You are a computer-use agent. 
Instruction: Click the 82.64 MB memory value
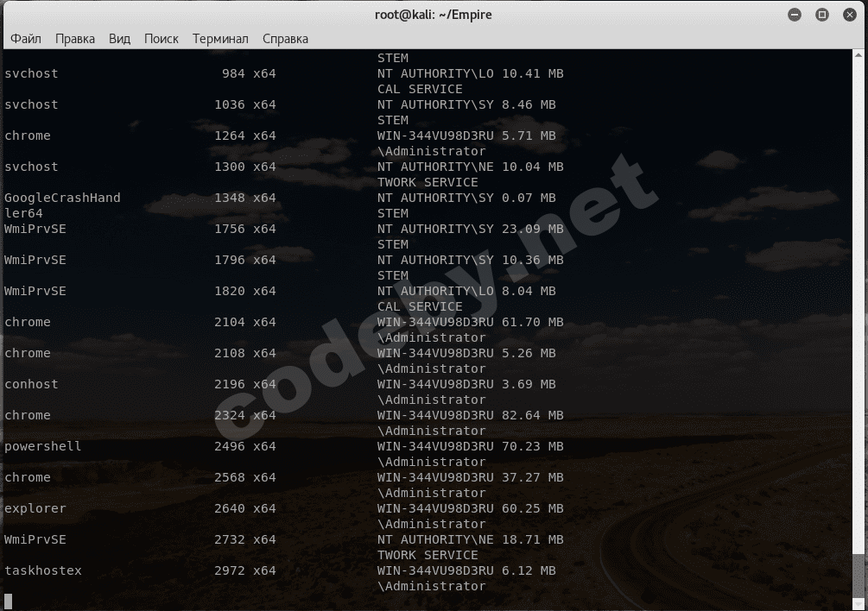[533, 415]
